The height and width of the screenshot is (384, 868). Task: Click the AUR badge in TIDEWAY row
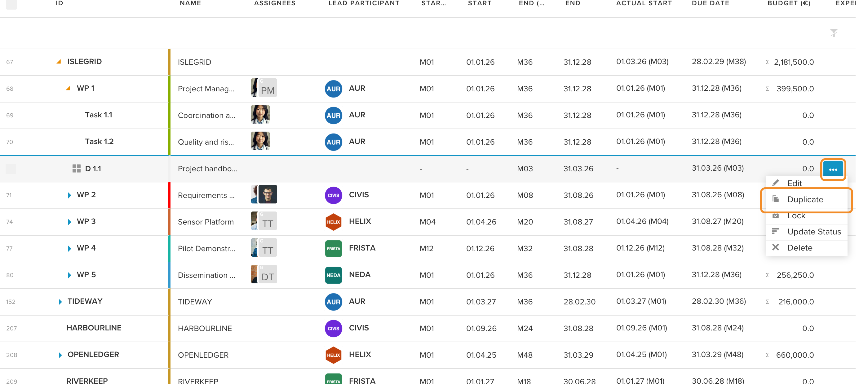(x=333, y=302)
